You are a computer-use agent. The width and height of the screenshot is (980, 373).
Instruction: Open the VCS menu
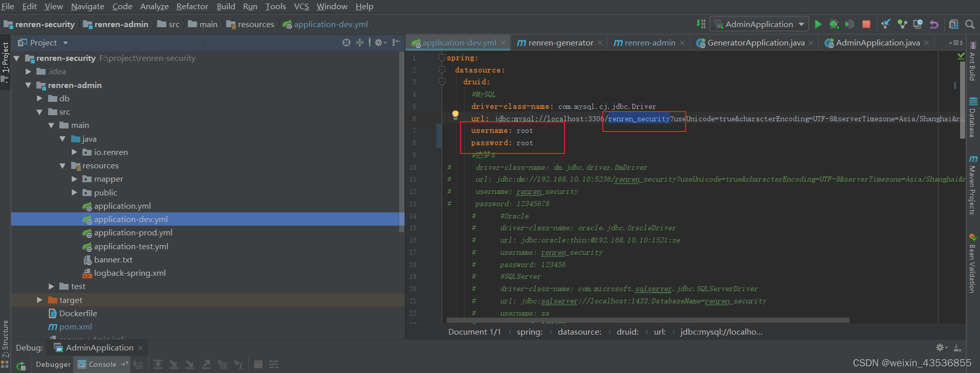pyautogui.click(x=301, y=6)
